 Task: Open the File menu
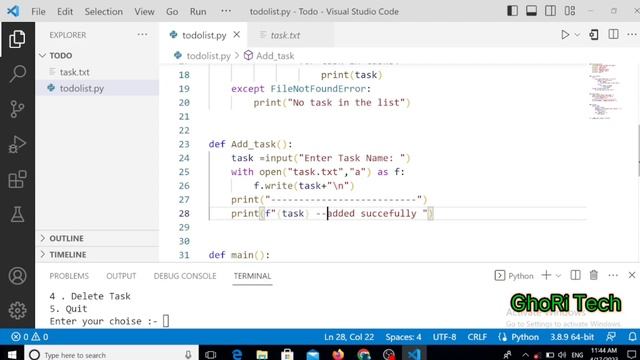point(38,11)
